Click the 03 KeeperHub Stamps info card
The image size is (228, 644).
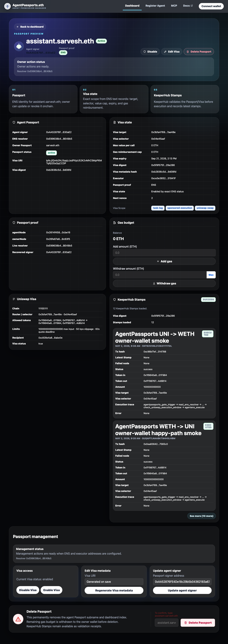[185, 99]
